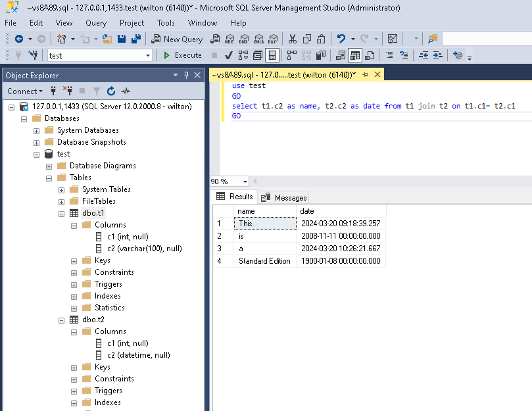This screenshot has width=532, height=411.
Task: Select row number 3 header
Action: (x=224, y=249)
